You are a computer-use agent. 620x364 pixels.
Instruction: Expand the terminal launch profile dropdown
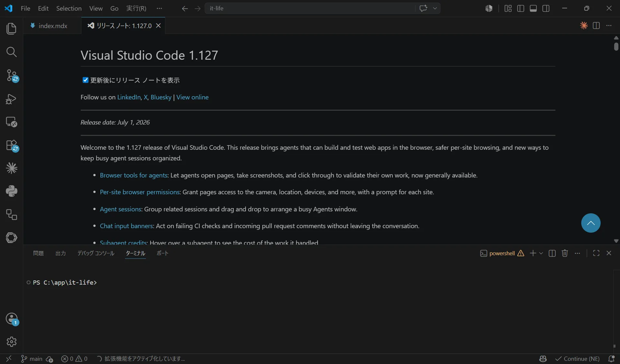[x=541, y=253]
